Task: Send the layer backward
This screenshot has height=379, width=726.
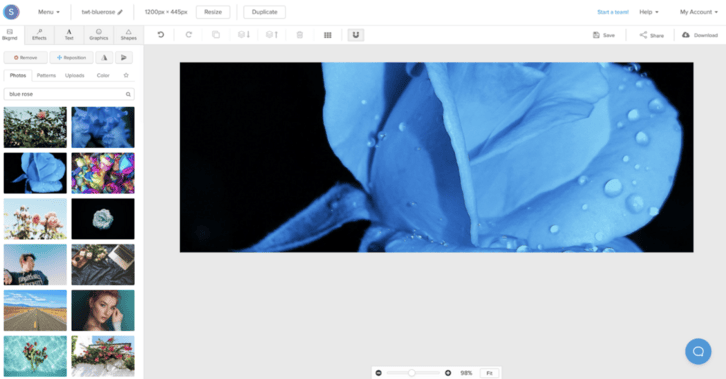Action: 244,35
